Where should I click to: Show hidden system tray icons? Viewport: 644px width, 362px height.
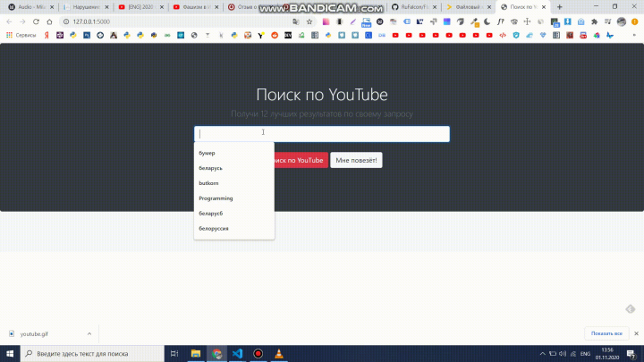[542, 353]
